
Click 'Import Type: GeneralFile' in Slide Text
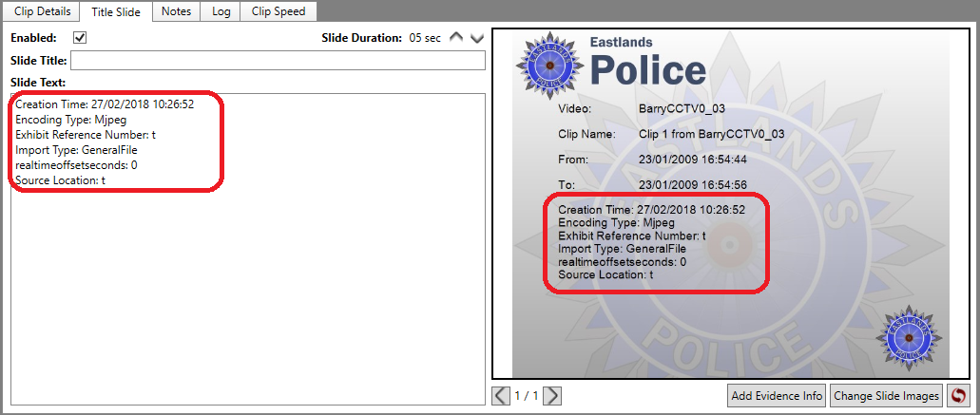click(76, 150)
